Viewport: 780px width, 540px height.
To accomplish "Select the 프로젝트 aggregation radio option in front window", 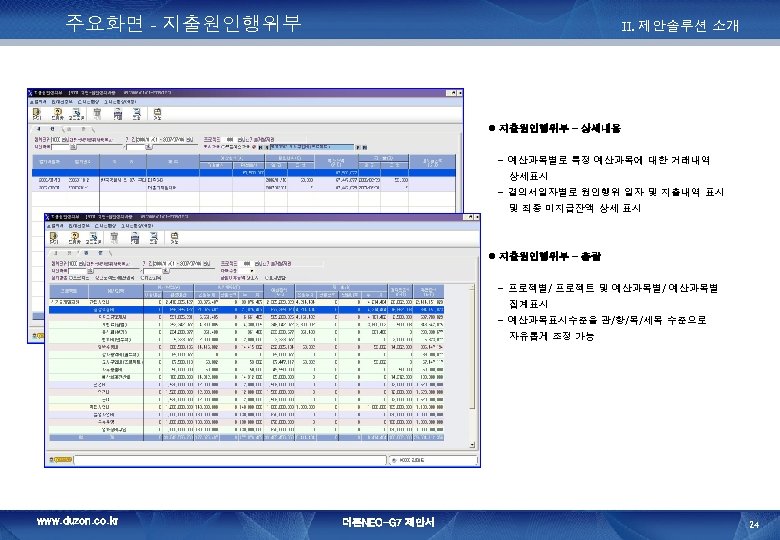I will click(x=79, y=277).
